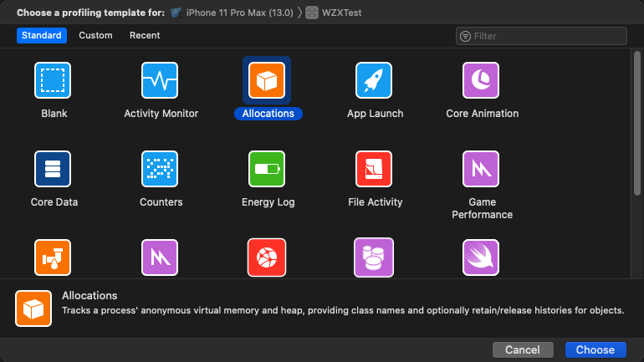Click the Counters label
The width and height of the screenshot is (644, 362).
161,202
